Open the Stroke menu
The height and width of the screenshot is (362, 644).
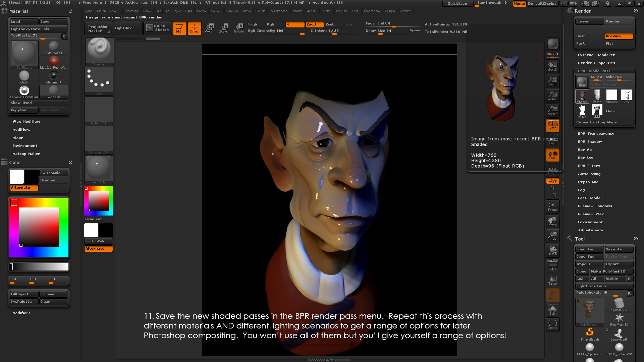click(325, 11)
